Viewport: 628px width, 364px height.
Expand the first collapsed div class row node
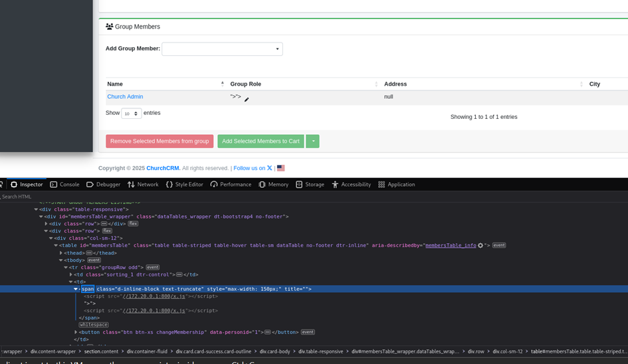click(x=46, y=224)
